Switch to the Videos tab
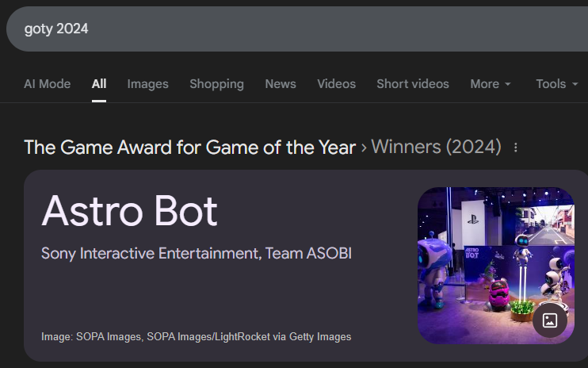Image resolution: width=588 pixels, height=368 pixels. click(x=336, y=83)
